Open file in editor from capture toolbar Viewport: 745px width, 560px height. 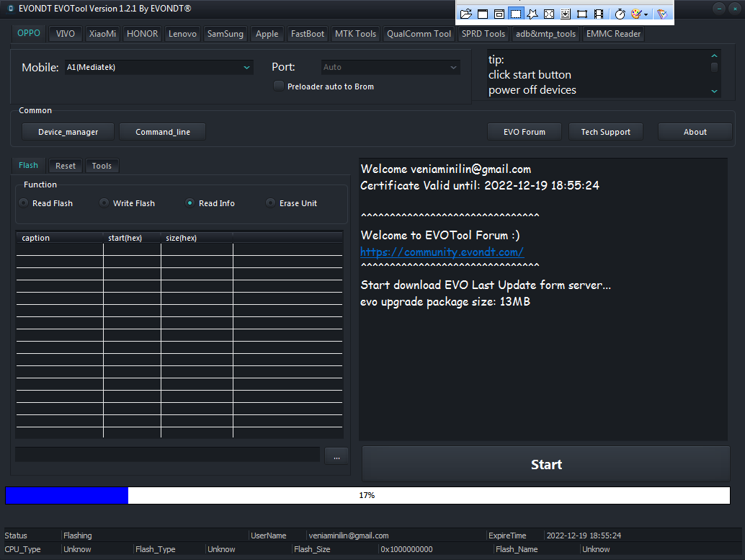[x=466, y=14]
